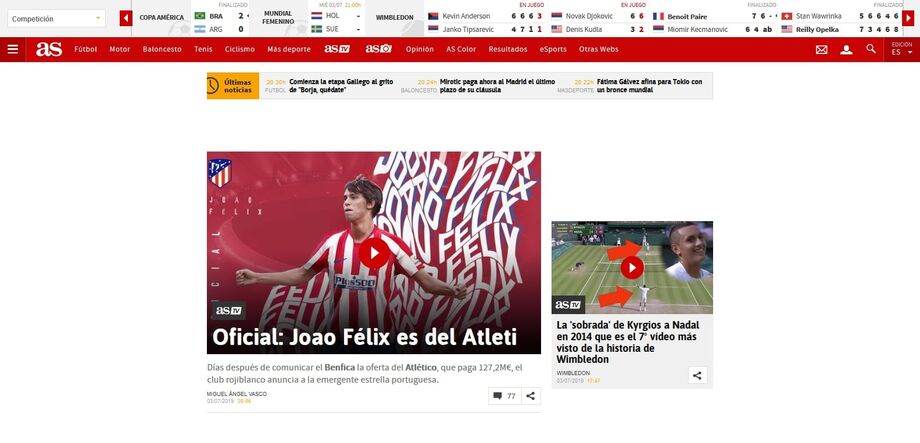Open the AS TV logo link

(337, 49)
